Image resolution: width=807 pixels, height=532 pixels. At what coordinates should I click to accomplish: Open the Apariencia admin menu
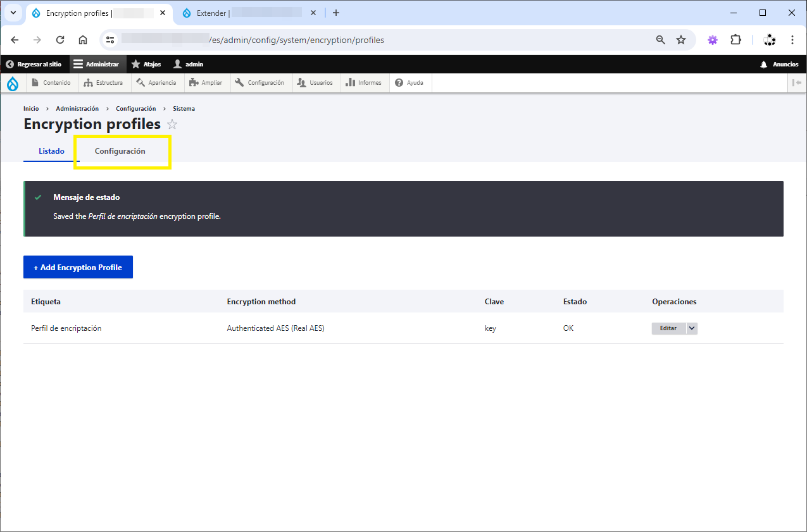point(158,83)
